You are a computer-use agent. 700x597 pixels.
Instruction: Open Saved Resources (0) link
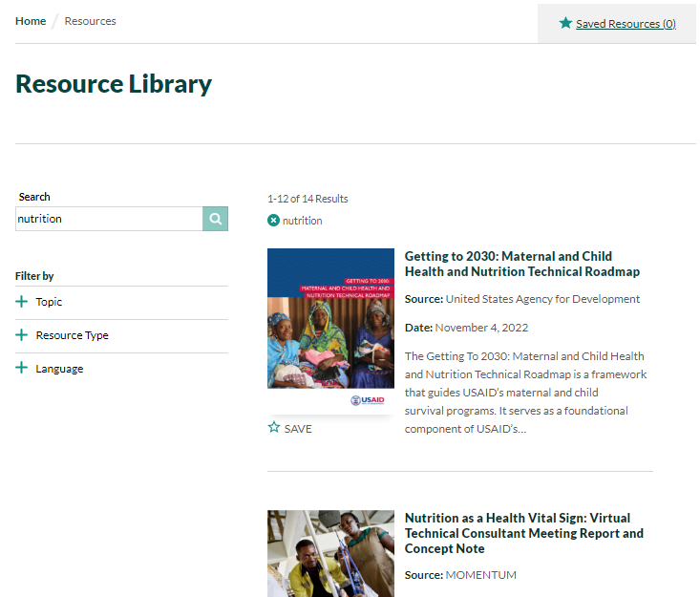click(x=626, y=24)
